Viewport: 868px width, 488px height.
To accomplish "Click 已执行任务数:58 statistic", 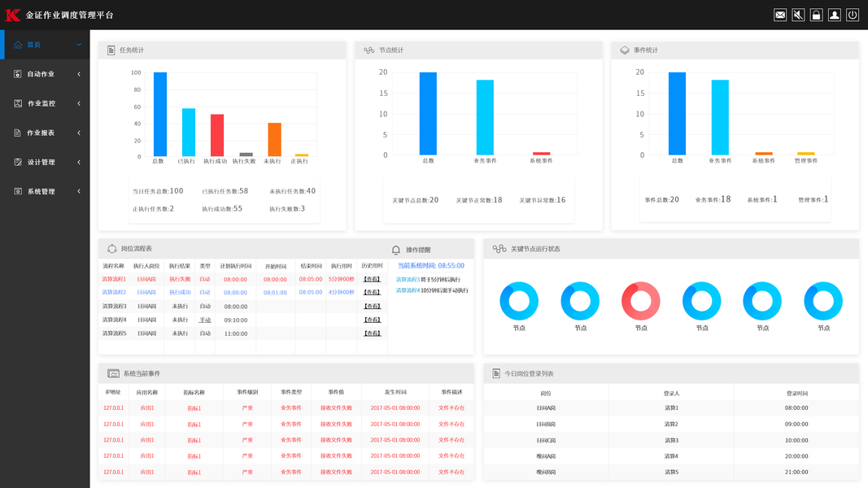I will [x=225, y=191].
